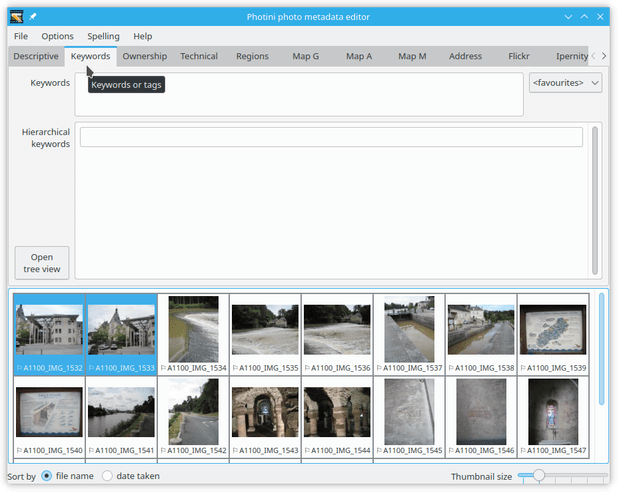Click the hierarchical keywords vertical scrollbar
Viewport: 618px width, 492px height.
[x=595, y=201]
